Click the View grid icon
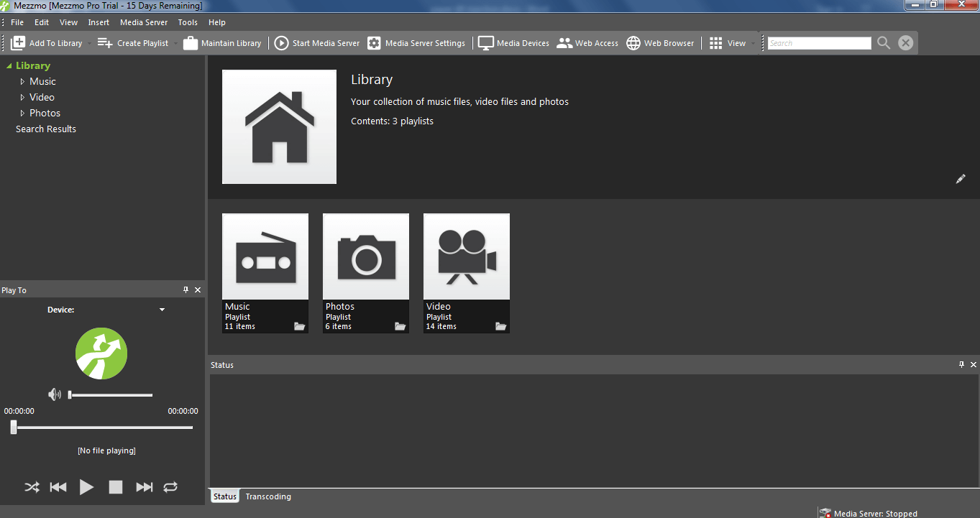This screenshot has height=518, width=980. (716, 43)
